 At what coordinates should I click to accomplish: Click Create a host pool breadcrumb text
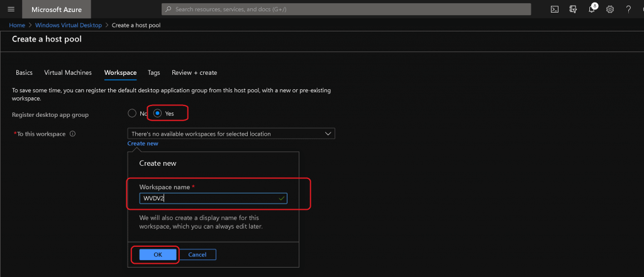136,25
